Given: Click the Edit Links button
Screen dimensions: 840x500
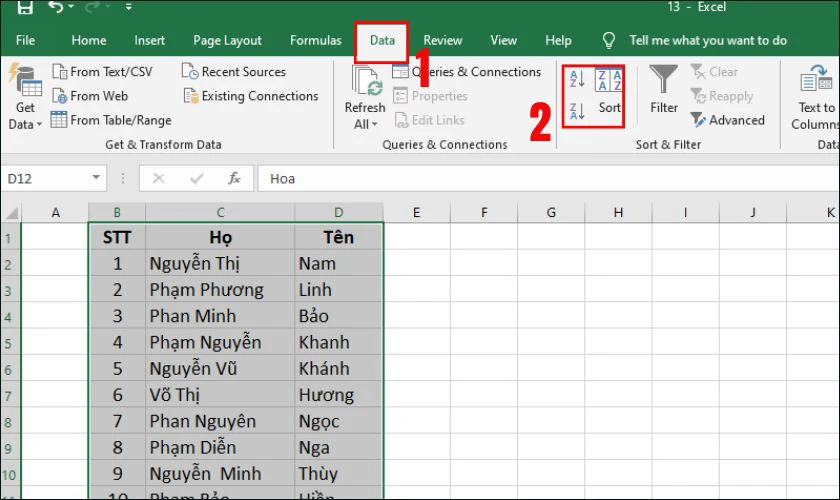Looking at the screenshot, I should 430,120.
